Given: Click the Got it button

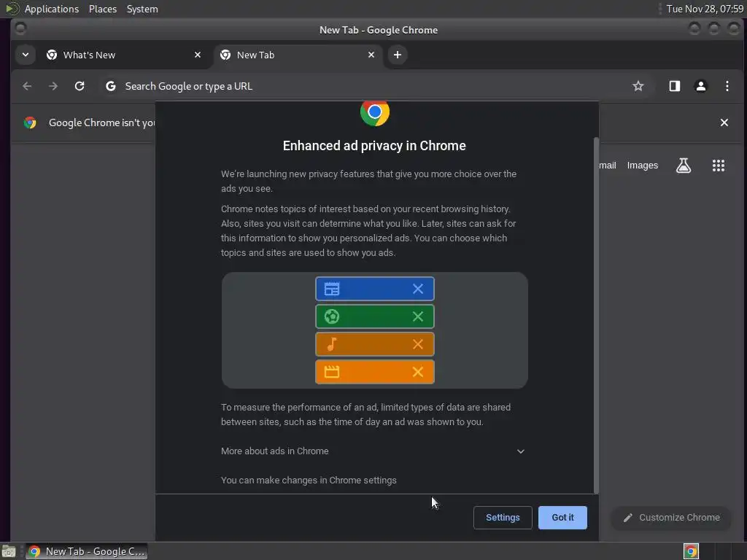Looking at the screenshot, I should (562, 517).
